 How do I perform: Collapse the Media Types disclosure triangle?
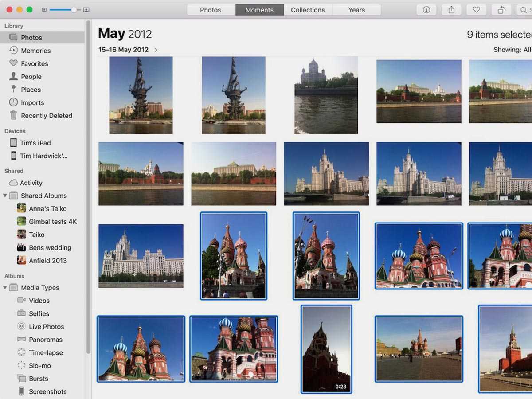tap(5, 288)
